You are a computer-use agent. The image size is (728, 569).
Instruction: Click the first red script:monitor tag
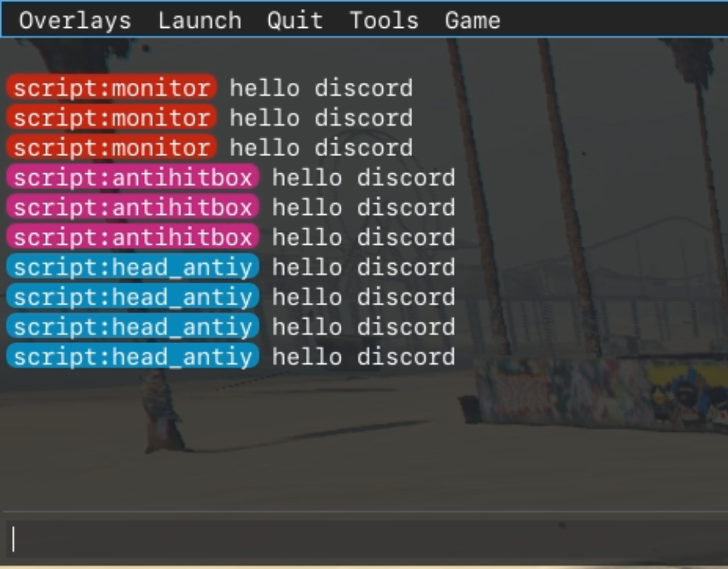(111, 88)
